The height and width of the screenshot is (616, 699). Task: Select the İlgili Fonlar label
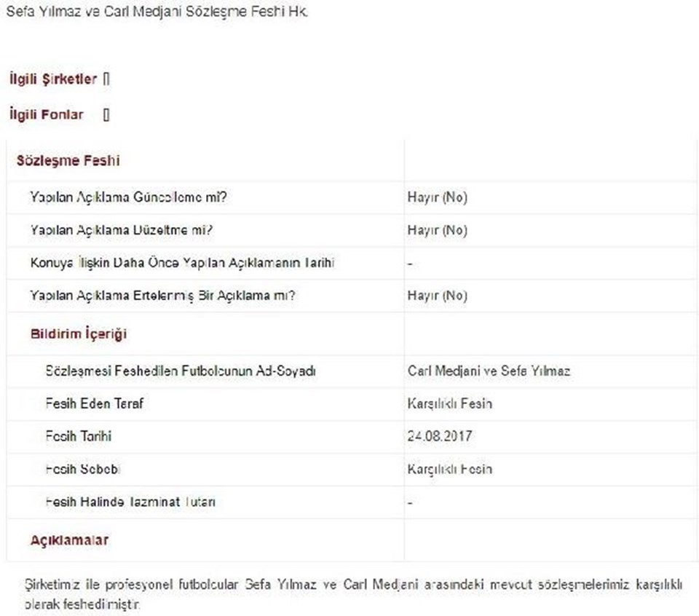click(x=47, y=114)
